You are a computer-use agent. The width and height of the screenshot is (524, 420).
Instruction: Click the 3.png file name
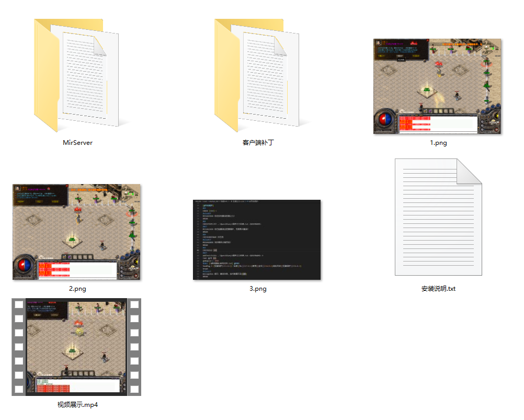pyautogui.click(x=258, y=289)
